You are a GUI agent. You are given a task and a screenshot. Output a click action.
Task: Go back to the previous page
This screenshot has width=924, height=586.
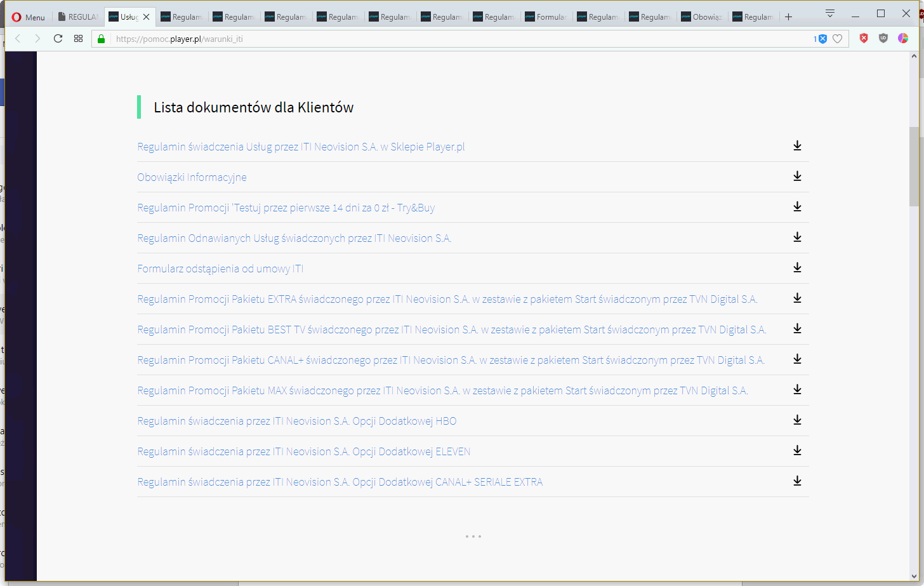click(x=18, y=39)
